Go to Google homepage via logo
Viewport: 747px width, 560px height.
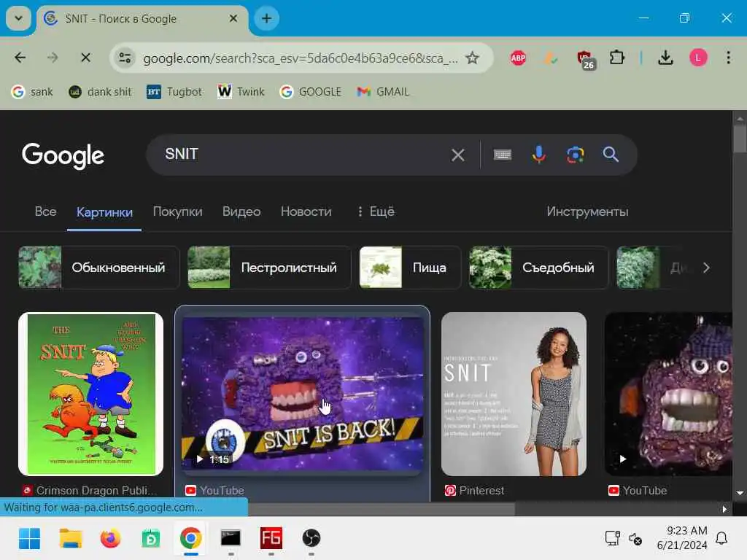pos(63,155)
